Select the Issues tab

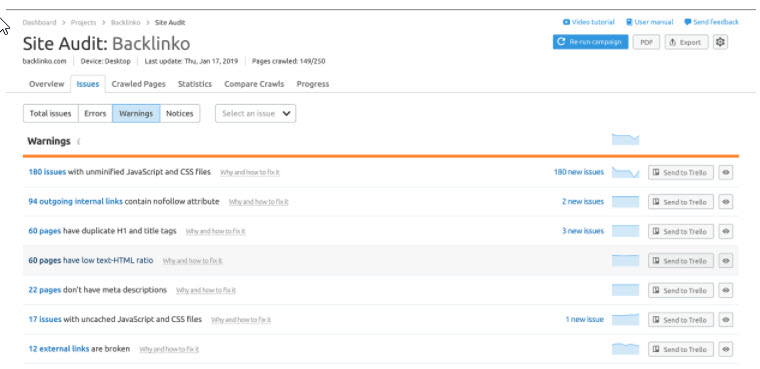(x=88, y=84)
